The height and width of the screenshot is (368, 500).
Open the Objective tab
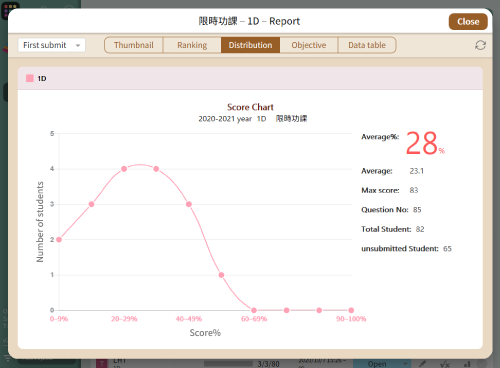[309, 45]
